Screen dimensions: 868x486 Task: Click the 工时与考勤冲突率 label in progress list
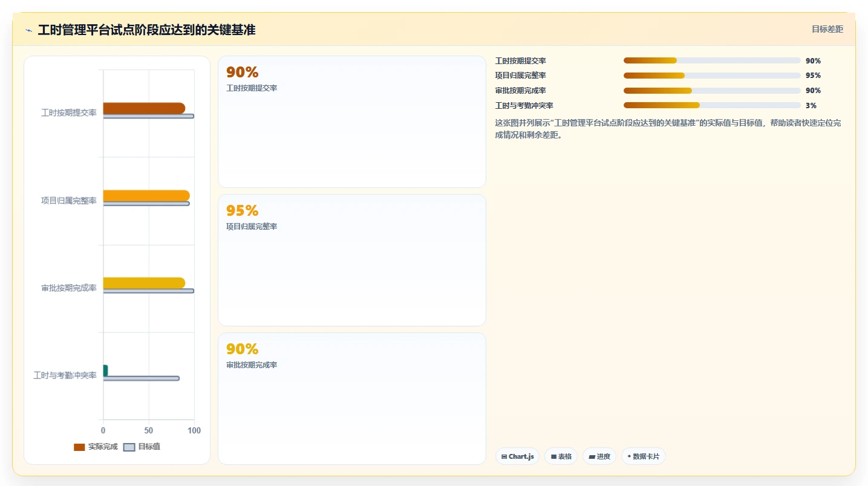click(524, 105)
